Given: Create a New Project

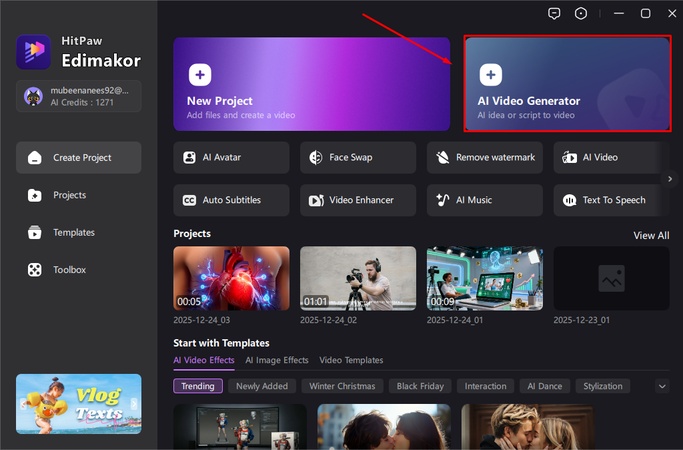Looking at the screenshot, I should coord(311,85).
